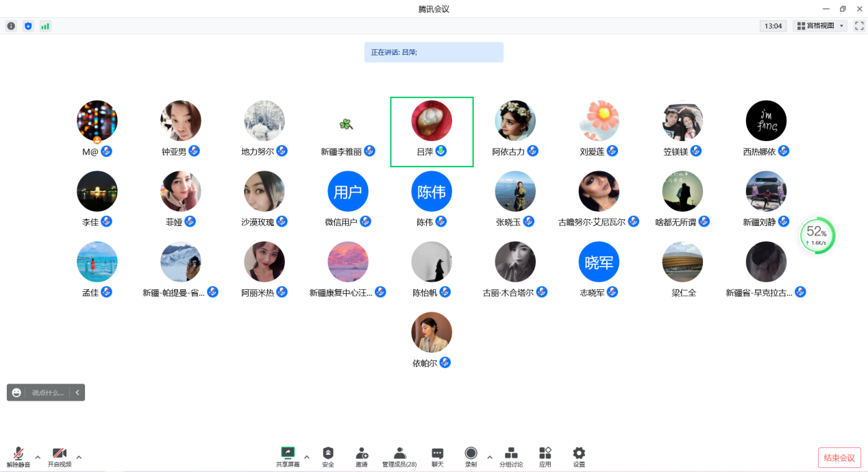Open Manage Members (管理成员) panel
This screenshot has height=472, width=868.
tap(399, 454)
